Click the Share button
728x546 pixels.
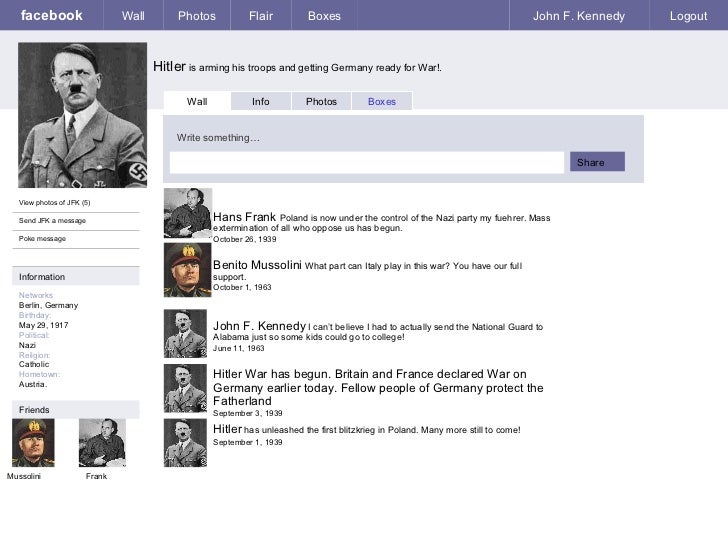tap(597, 162)
